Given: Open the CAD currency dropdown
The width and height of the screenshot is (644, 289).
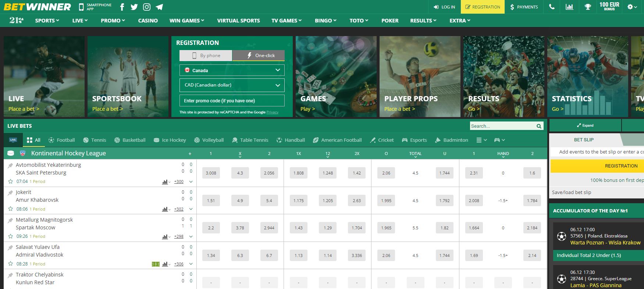Looking at the screenshot, I should (x=232, y=85).
